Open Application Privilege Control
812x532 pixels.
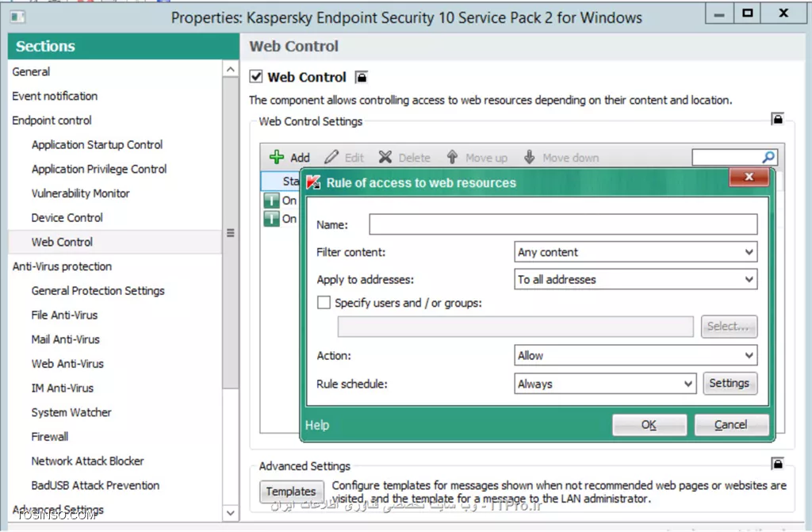click(99, 169)
